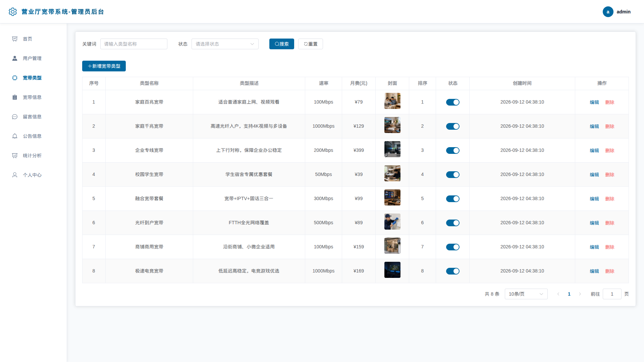Click the 重置 button

[x=310, y=44]
